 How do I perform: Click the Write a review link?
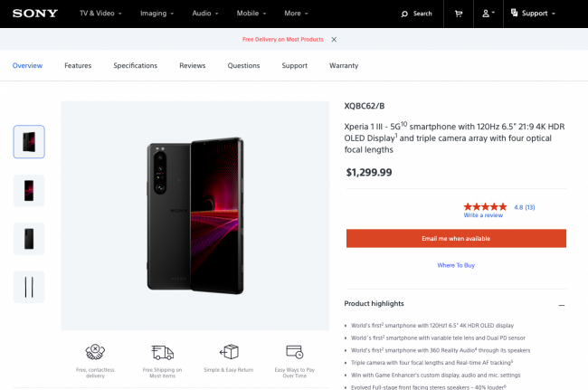(x=483, y=215)
